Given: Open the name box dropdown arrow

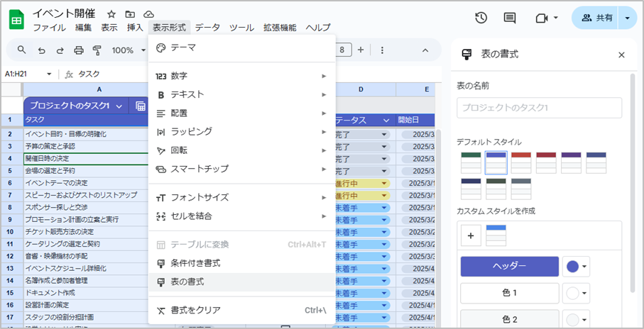Looking at the screenshot, I should pos(49,74).
